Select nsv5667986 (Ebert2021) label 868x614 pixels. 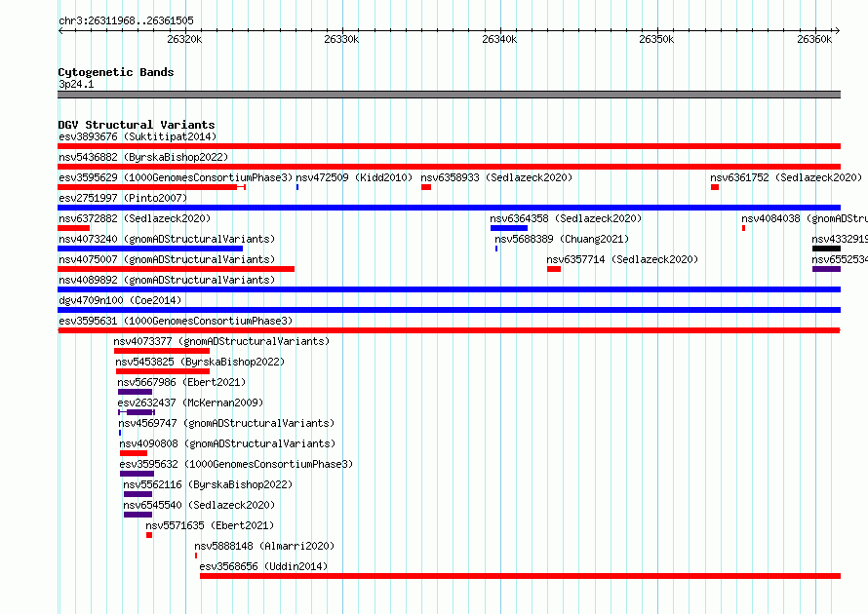pyautogui.click(x=181, y=382)
